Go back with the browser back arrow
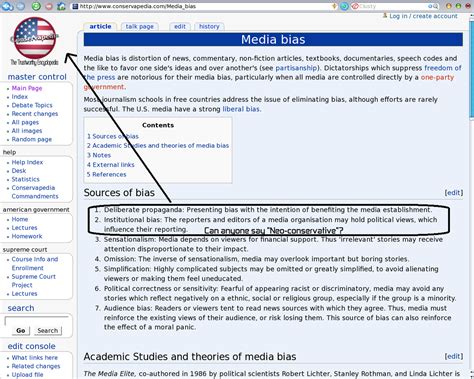 coord(7,6)
